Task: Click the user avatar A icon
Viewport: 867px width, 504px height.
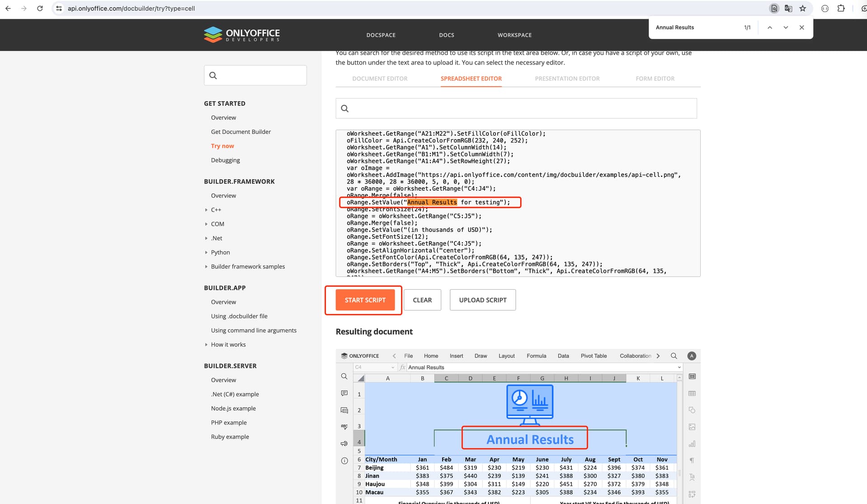Action: tap(691, 356)
